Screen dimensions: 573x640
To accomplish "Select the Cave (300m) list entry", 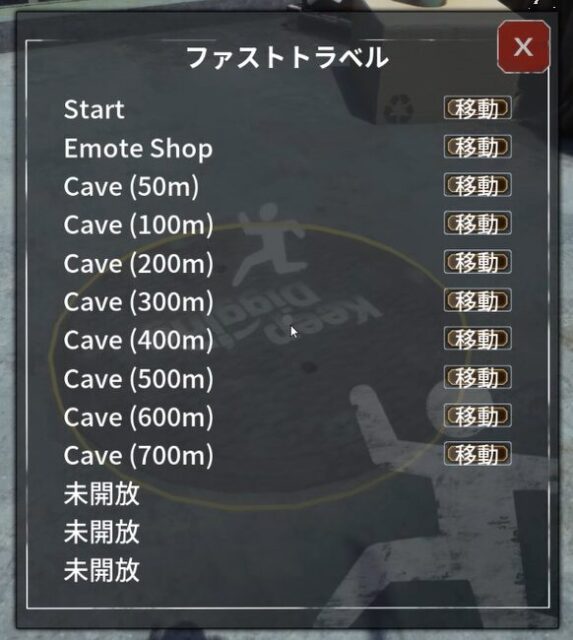I will (139, 302).
